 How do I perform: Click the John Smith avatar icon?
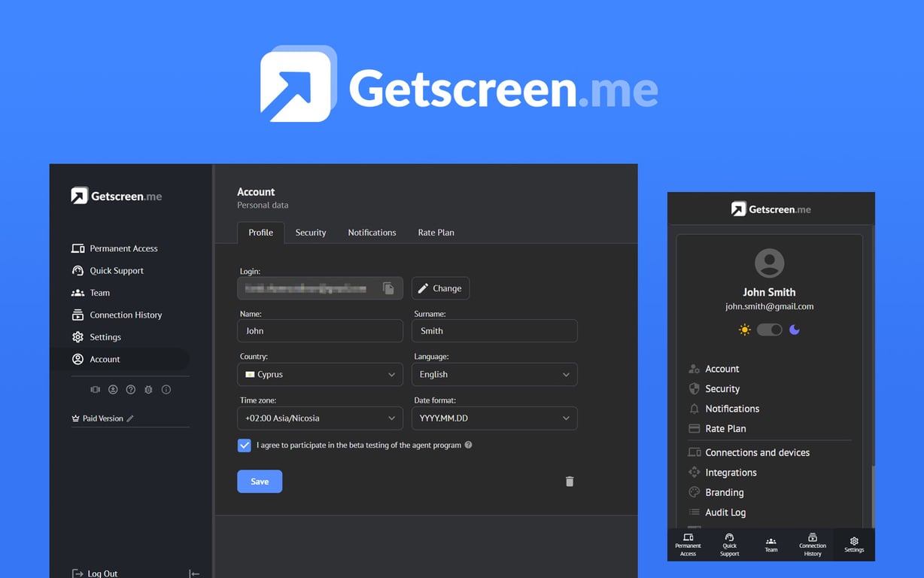point(769,264)
